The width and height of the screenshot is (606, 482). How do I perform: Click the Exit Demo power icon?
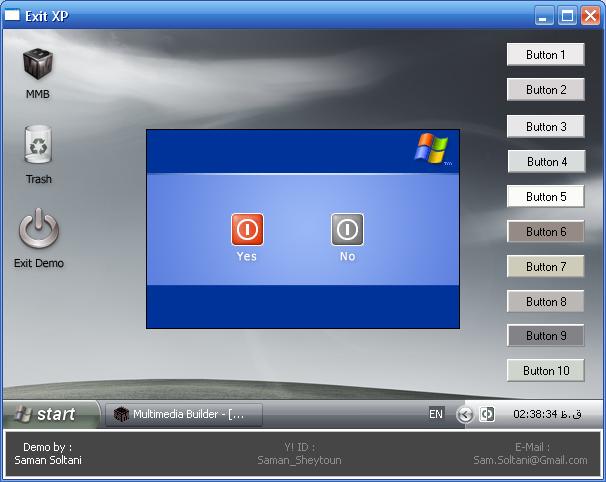(39, 228)
